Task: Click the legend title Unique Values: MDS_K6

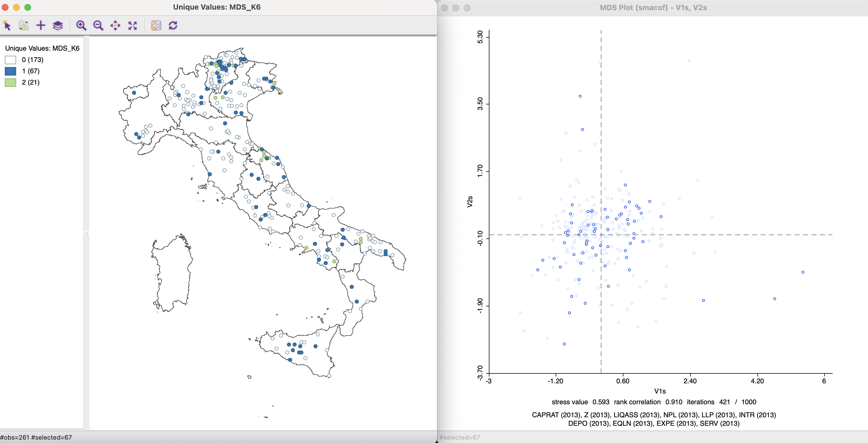Action: pos(42,48)
